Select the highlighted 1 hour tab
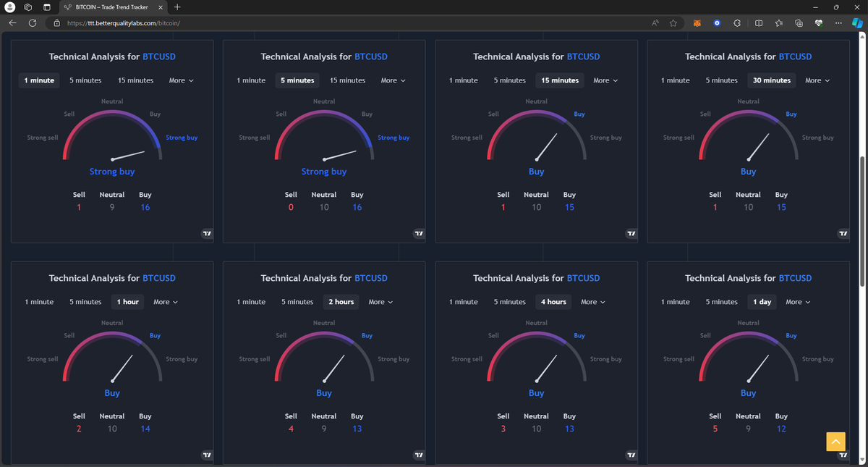 [x=128, y=302]
